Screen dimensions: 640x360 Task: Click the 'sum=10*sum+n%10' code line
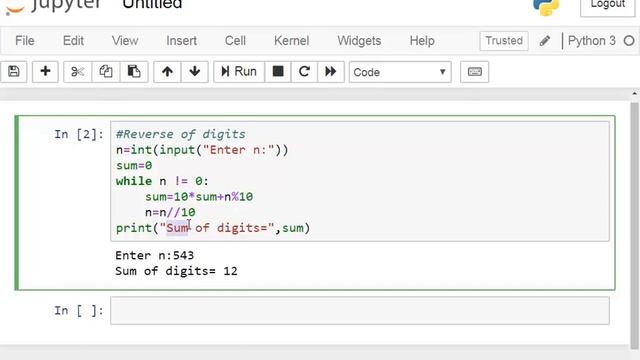(x=199, y=197)
